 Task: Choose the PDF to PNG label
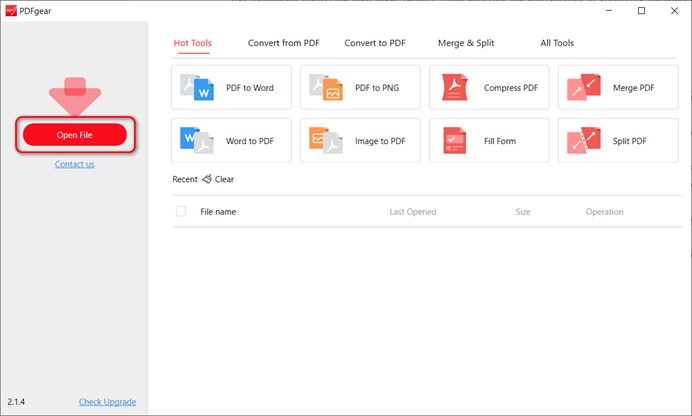[377, 88]
